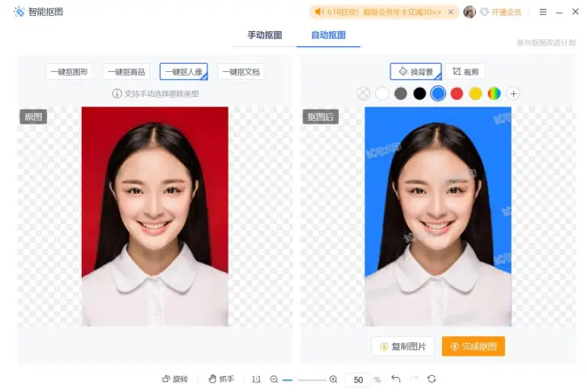
Task: Click the orange 完成抠图 button
Action: (473, 347)
